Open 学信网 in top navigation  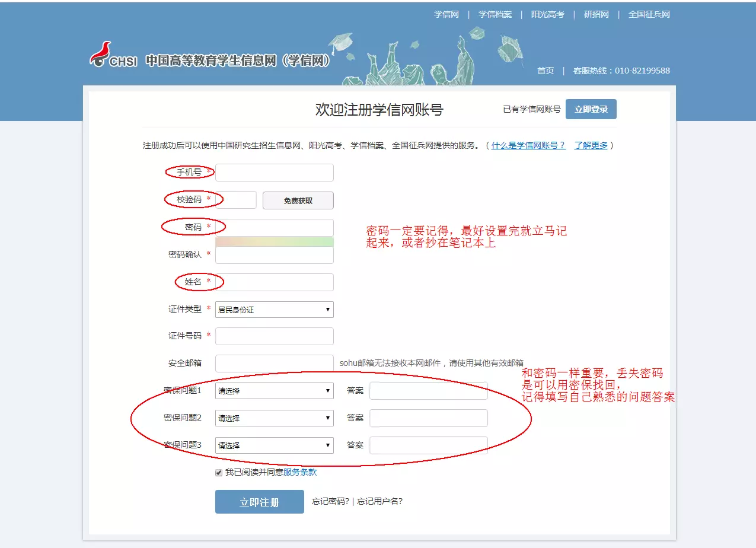click(x=446, y=14)
